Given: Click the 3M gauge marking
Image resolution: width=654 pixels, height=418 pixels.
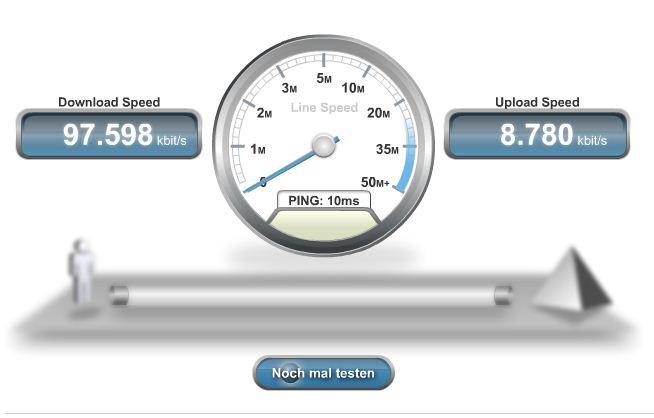Looking at the screenshot, I should 289,88.
